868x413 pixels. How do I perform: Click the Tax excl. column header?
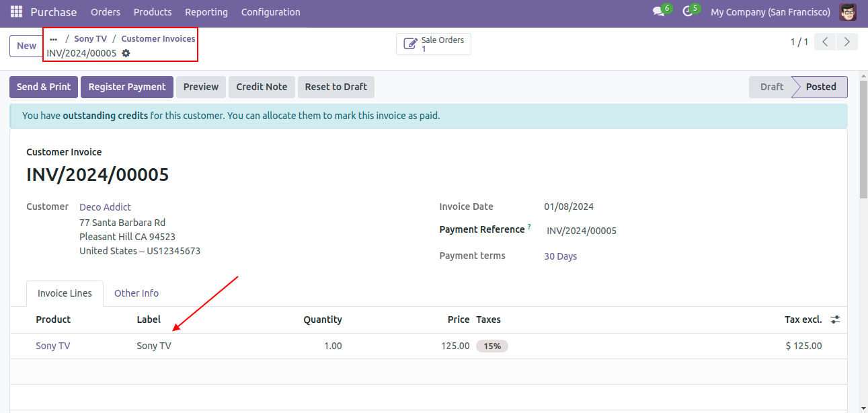803,320
